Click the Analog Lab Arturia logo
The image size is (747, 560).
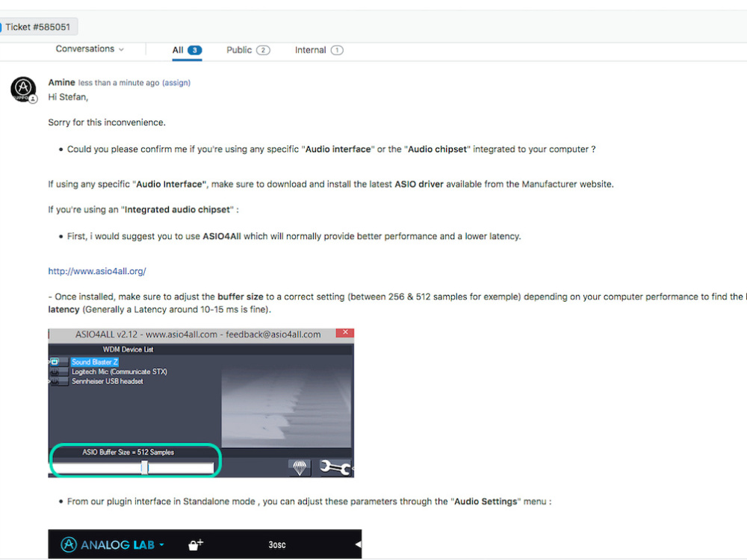click(x=69, y=544)
